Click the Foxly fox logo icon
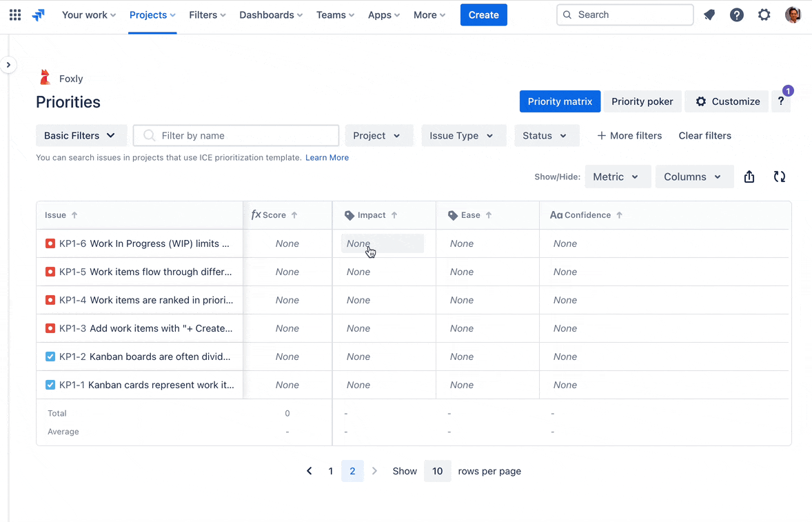This screenshot has width=812, height=522. pos(45,77)
